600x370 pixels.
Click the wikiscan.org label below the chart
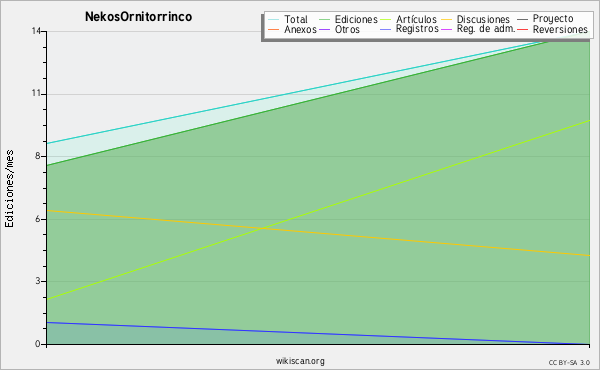point(300,361)
